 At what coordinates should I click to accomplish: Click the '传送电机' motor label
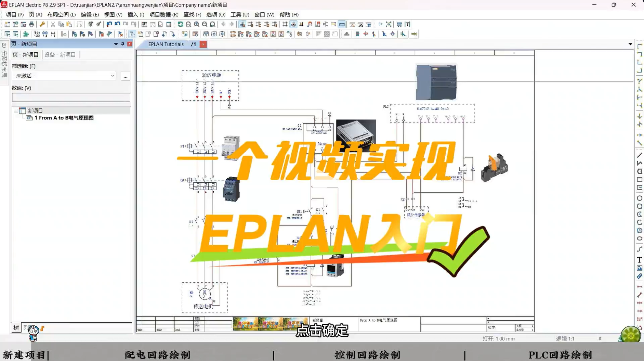(203, 306)
